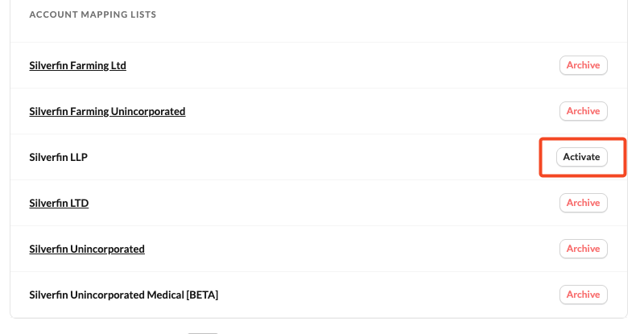Open Silverfin Farming Unincorporated mapping list
Image resolution: width=644 pixels, height=334 pixels.
[107, 111]
